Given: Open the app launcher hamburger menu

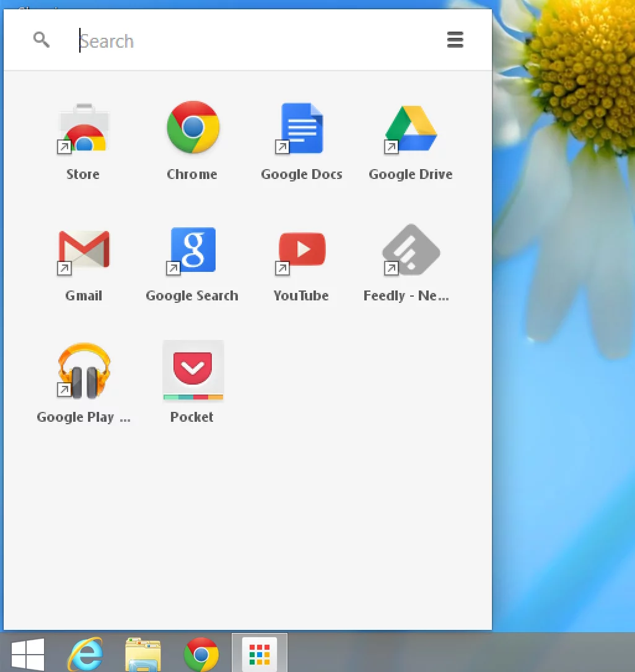Looking at the screenshot, I should coord(455,40).
